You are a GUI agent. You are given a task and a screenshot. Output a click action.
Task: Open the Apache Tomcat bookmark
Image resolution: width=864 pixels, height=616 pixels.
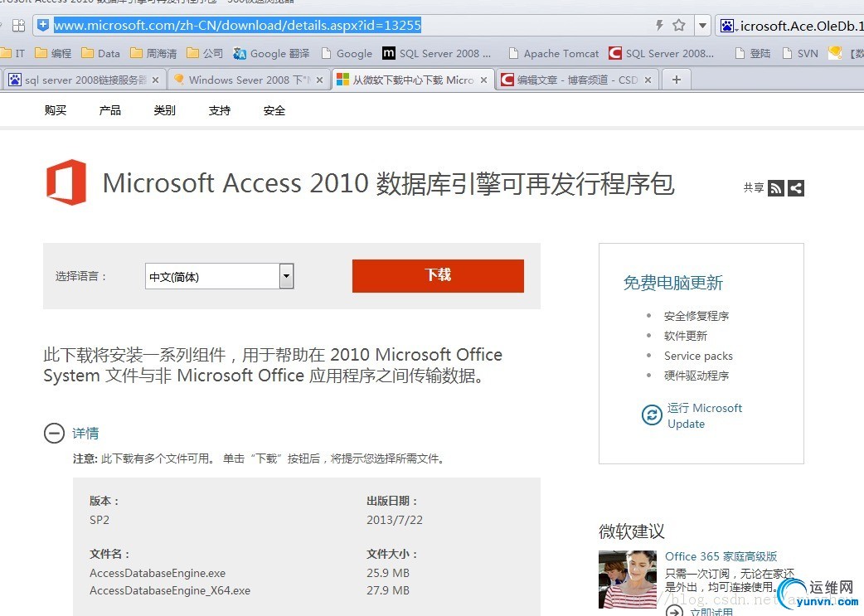[x=553, y=53]
